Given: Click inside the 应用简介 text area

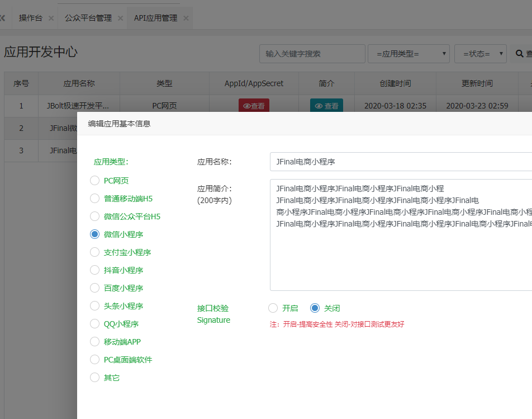Looking at the screenshot, I should point(400,257).
